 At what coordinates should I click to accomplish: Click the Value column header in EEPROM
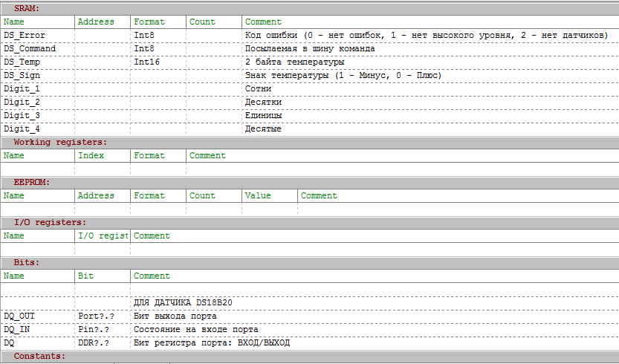pyautogui.click(x=257, y=195)
